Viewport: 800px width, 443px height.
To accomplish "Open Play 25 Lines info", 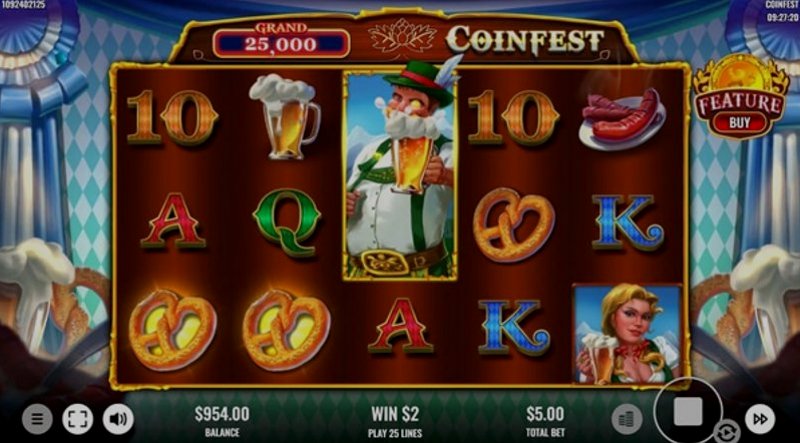I will click(395, 433).
